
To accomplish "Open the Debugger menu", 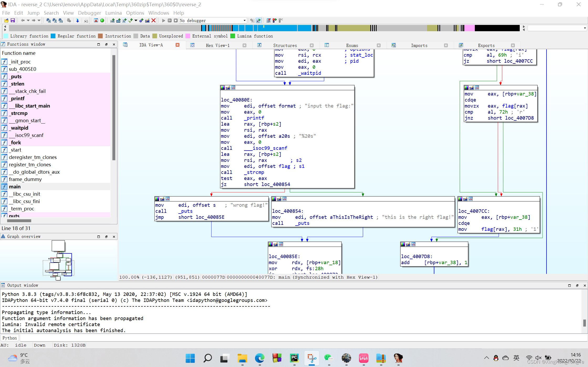I will (x=89, y=13).
